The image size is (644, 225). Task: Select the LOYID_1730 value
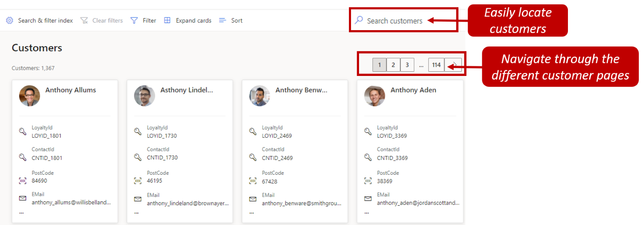click(162, 136)
